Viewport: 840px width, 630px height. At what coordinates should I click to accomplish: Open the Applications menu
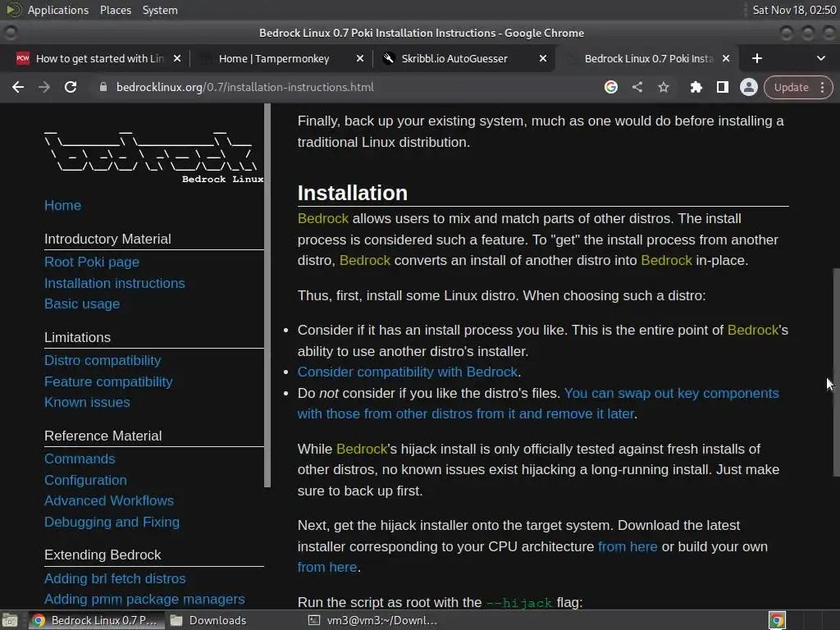click(x=58, y=10)
